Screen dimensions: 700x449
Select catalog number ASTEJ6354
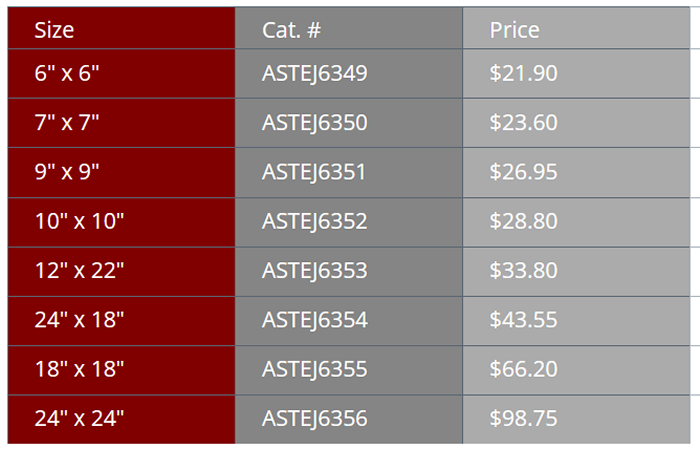click(x=314, y=320)
